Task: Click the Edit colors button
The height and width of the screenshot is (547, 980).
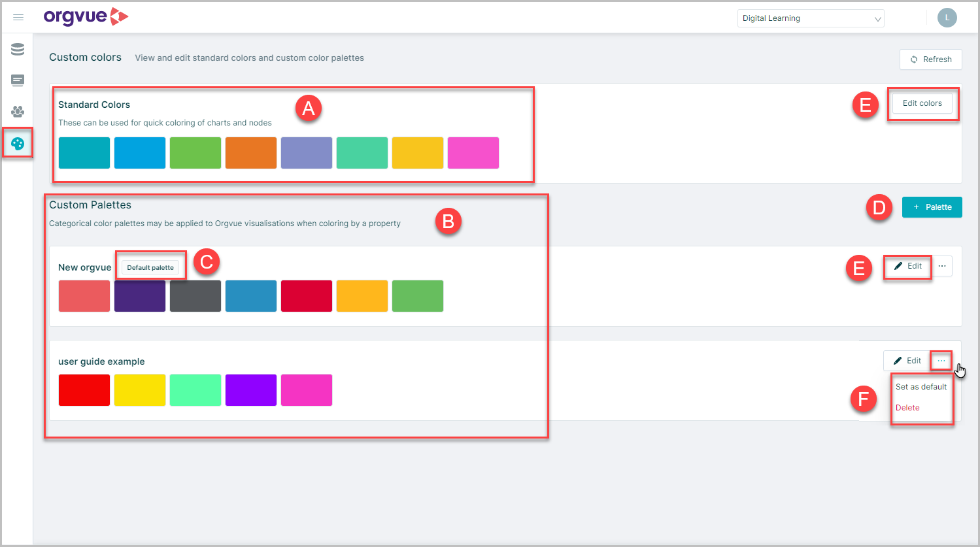Action: pyautogui.click(x=922, y=103)
